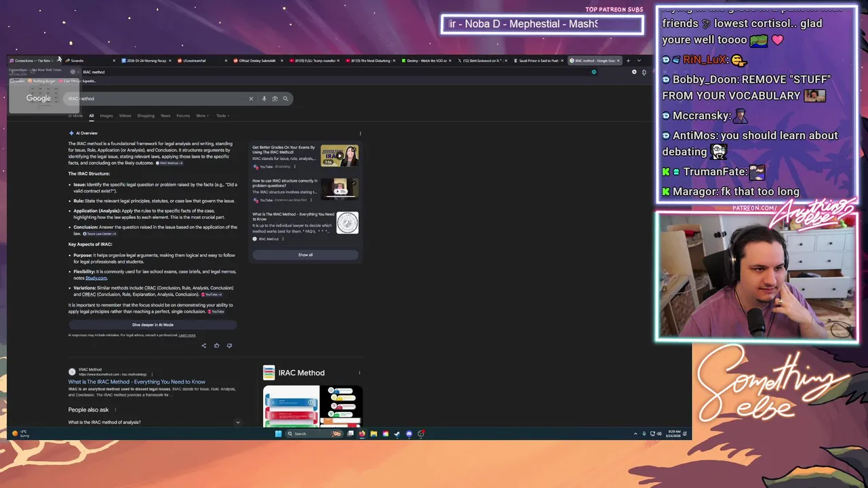
Task: Switch to AI Mode tab
Action: [75, 116]
